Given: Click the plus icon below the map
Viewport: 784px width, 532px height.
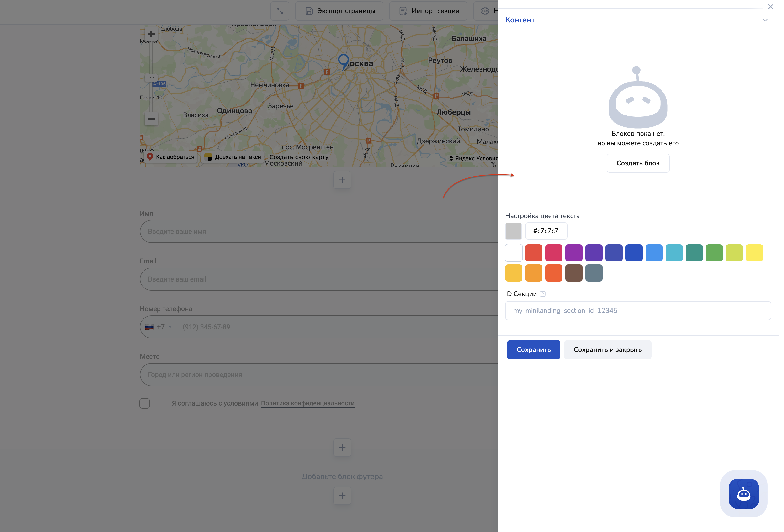Looking at the screenshot, I should (x=342, y=180).
